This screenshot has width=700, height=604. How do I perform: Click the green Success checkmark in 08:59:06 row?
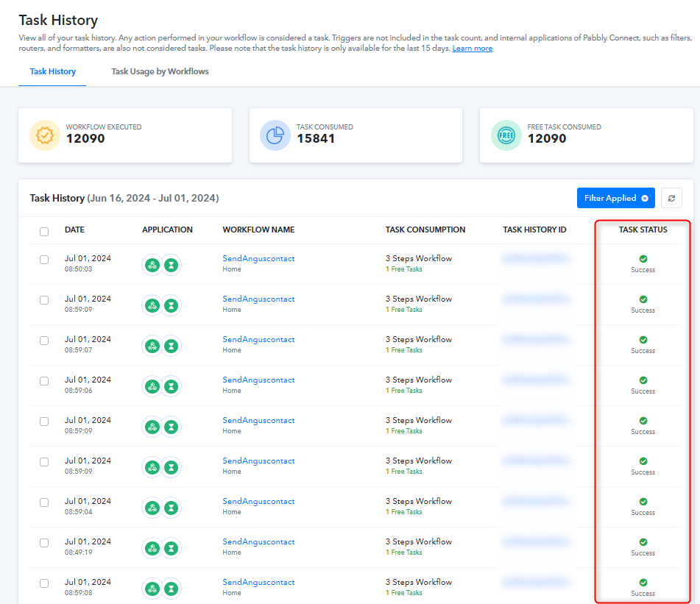[643, 380]
